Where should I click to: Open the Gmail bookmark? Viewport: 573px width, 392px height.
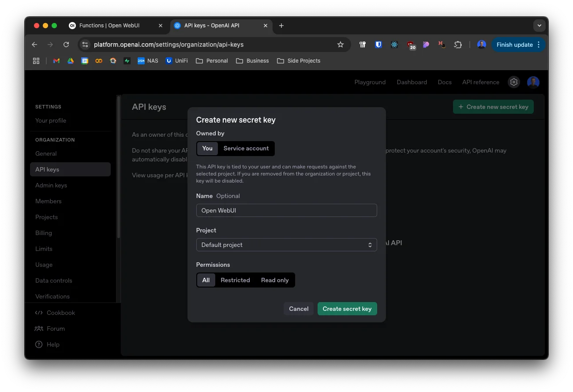coord(56,61)
